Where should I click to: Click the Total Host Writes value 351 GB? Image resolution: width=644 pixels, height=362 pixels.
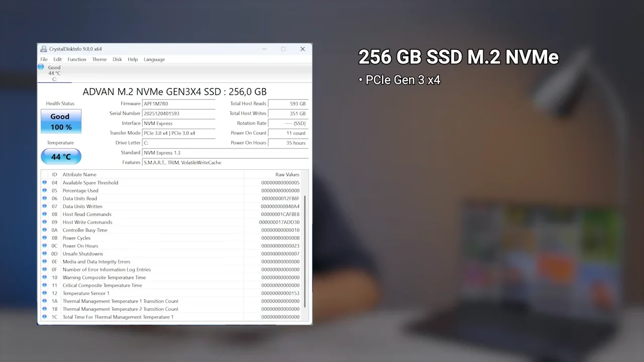(288, 114)
